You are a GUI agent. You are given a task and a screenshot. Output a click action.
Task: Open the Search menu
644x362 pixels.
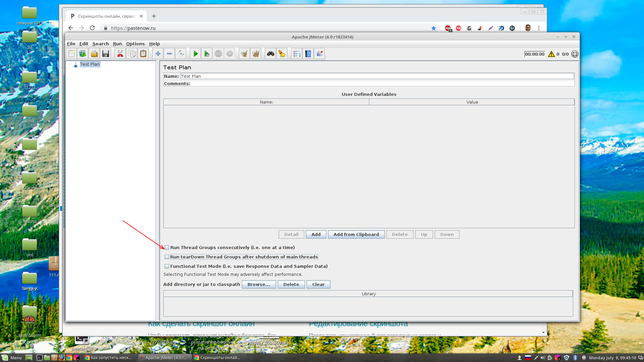(101, 44)
